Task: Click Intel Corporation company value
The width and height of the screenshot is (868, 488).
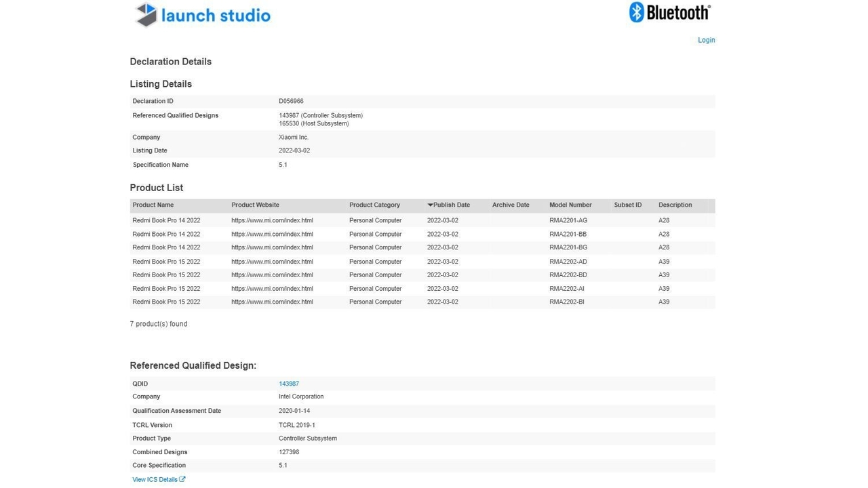Action: (301, 396)
